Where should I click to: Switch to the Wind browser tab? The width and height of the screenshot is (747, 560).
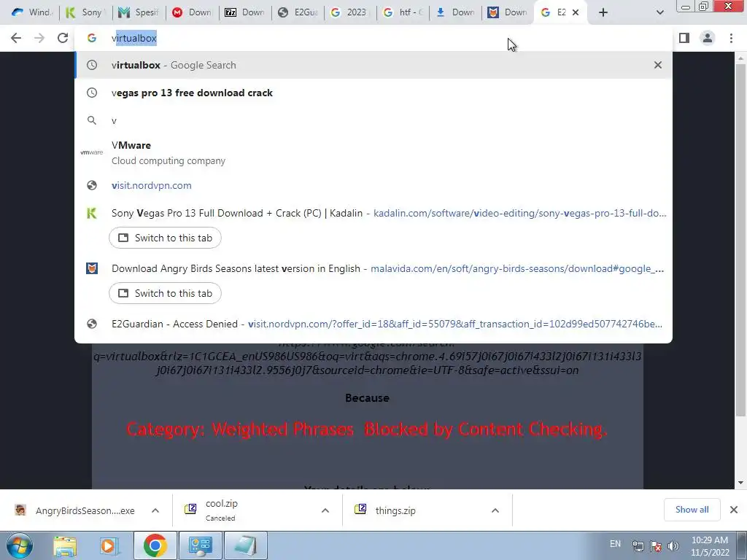click(x=32, y=12)
